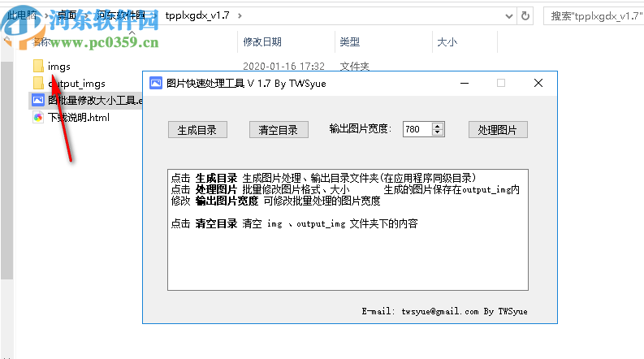Viewport: 644px width, 359px height.
Task: Edit the output image width field showing 780
Action: 417,129
